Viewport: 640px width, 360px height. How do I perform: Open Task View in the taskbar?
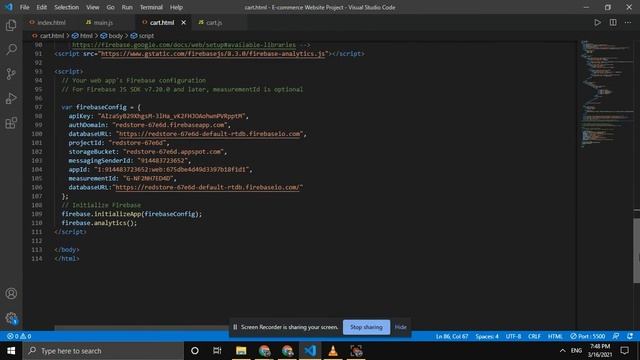tap(217, 351)
